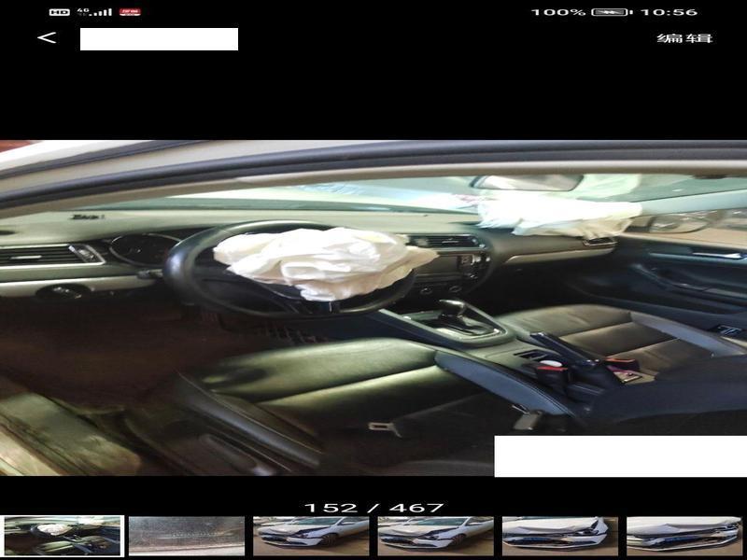
Task: Tap the 10:56 clock in status bar
Action: (669, 12)
